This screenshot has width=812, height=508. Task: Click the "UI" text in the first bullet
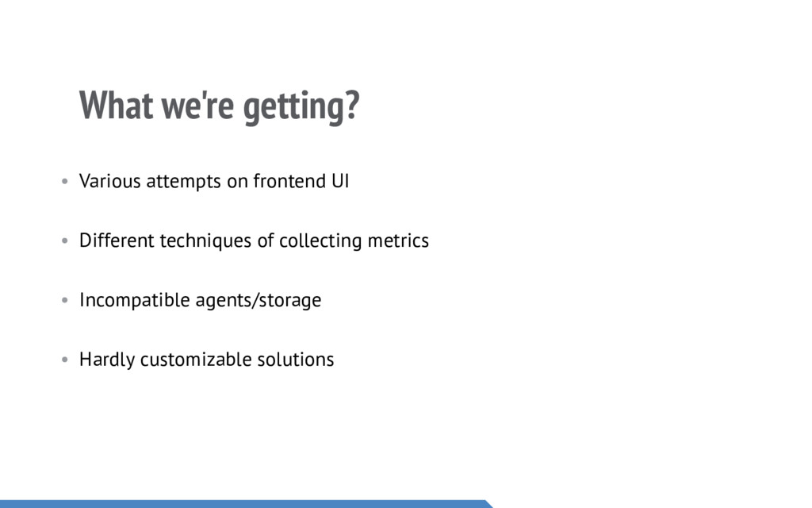tap(339, 182)
